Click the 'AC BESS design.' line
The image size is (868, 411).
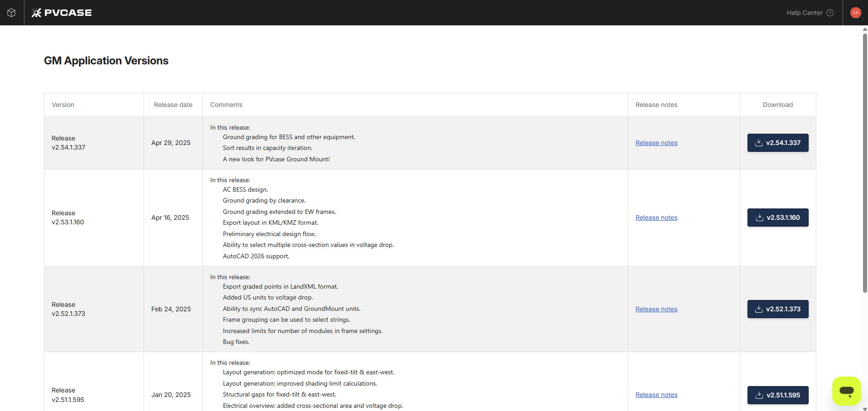245,189
